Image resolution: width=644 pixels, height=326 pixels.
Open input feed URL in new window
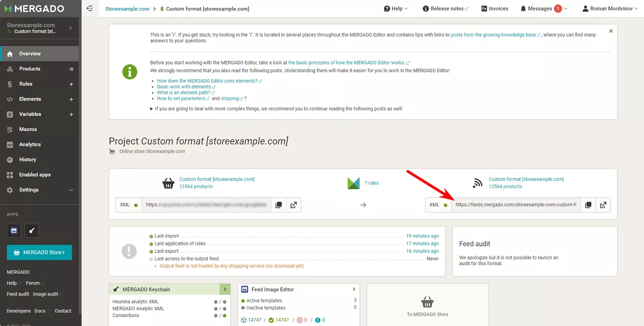[293, 205]
